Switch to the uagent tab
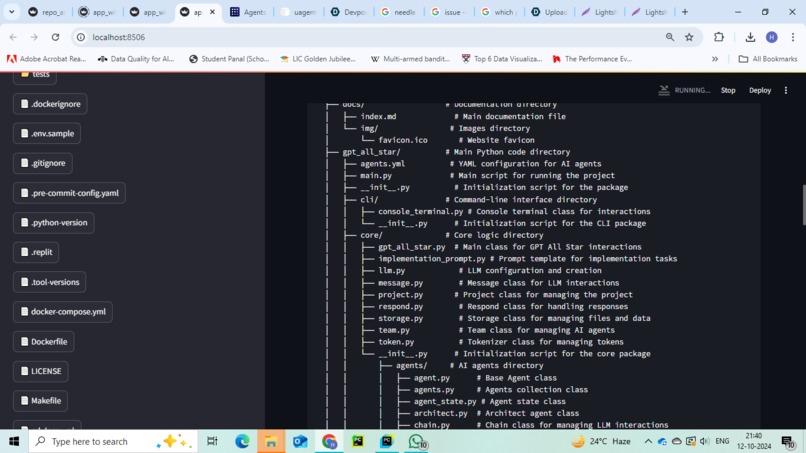The image size is (806, 453). 299,12
